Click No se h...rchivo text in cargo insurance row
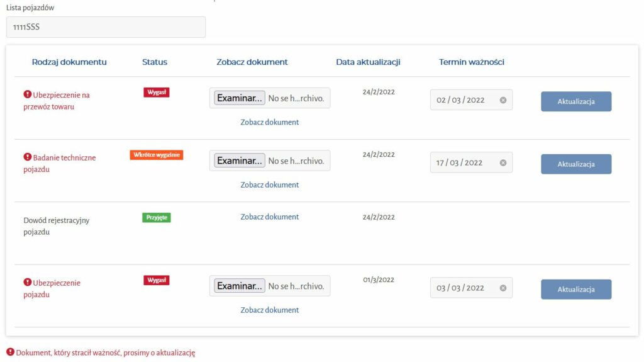Image resolution: width=644 pixels, height=362 pixels. click(296, 98)
